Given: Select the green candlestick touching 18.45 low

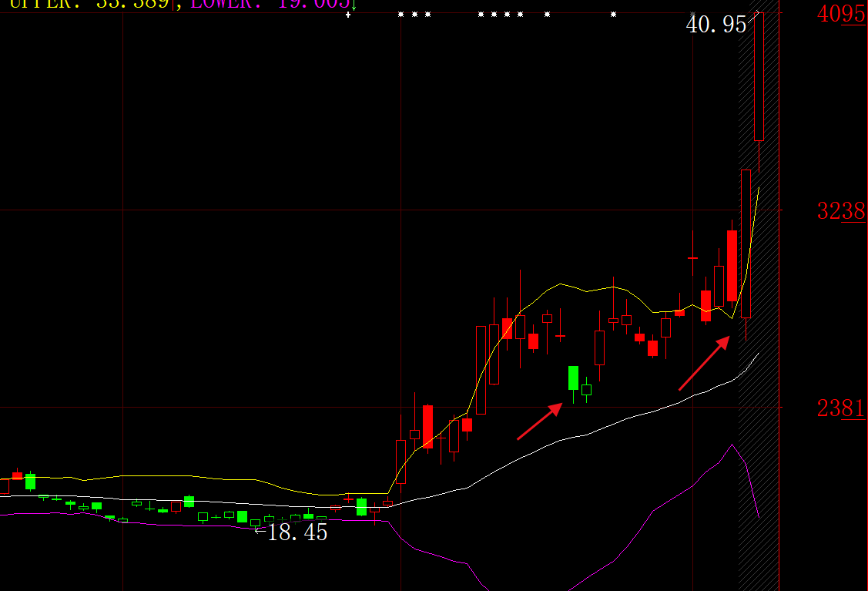Looking at the screenshot, I should (255, 523).
